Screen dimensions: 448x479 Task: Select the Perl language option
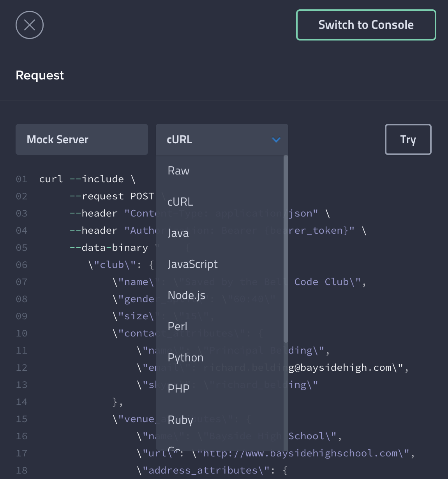coord(177,326)
